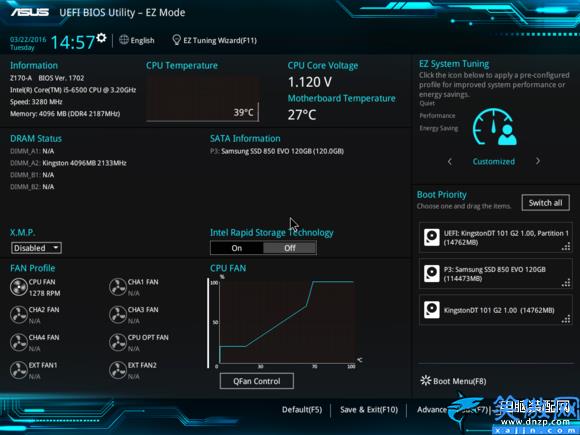
Task: Open the X.M.P. Disabled dropdown
Action: [x=36, y=248]
